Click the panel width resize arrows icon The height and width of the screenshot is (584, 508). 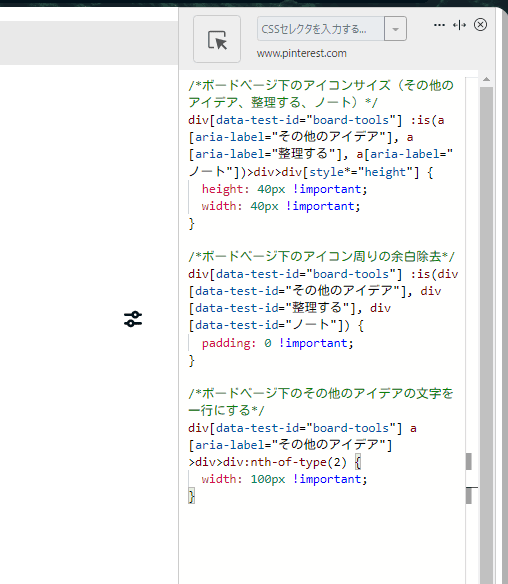pos(459,25)
